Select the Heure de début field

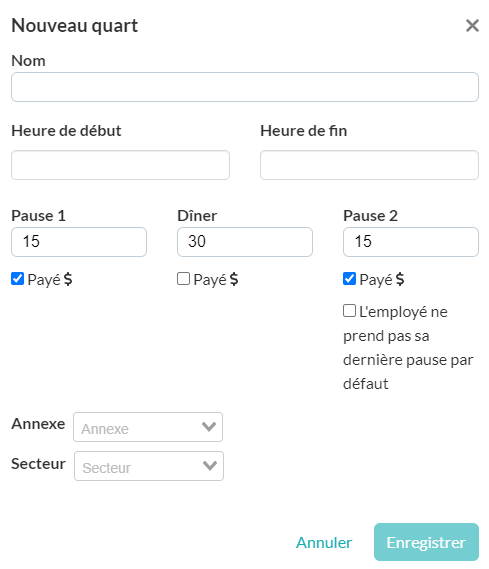click(120, 165)
